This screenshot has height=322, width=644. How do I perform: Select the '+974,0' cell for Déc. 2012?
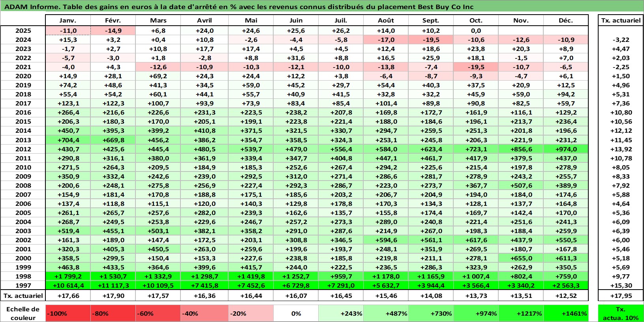pos(566,149)
